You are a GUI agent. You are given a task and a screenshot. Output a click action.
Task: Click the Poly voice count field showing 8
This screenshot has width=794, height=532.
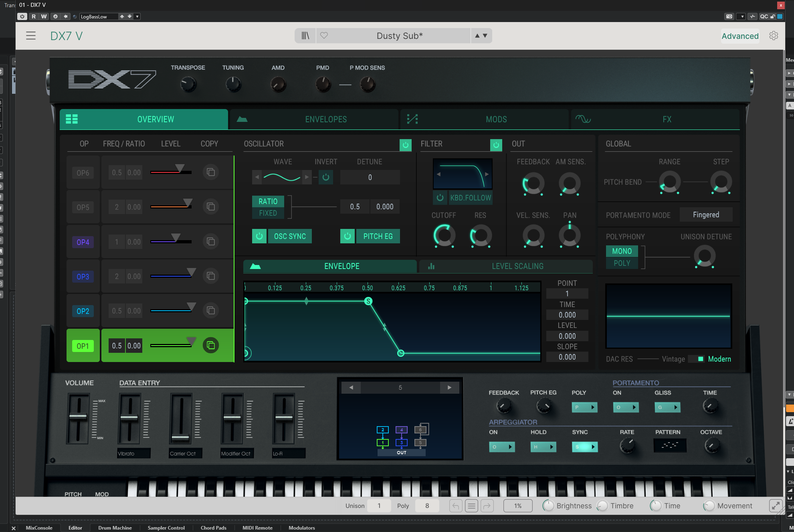(427, 506)
